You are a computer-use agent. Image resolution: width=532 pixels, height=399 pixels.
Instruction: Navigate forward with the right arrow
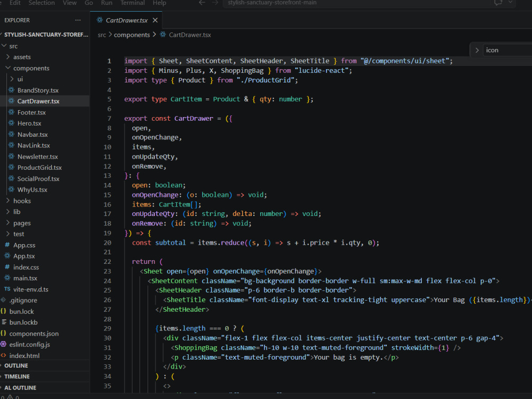click(x=215, y=3)
